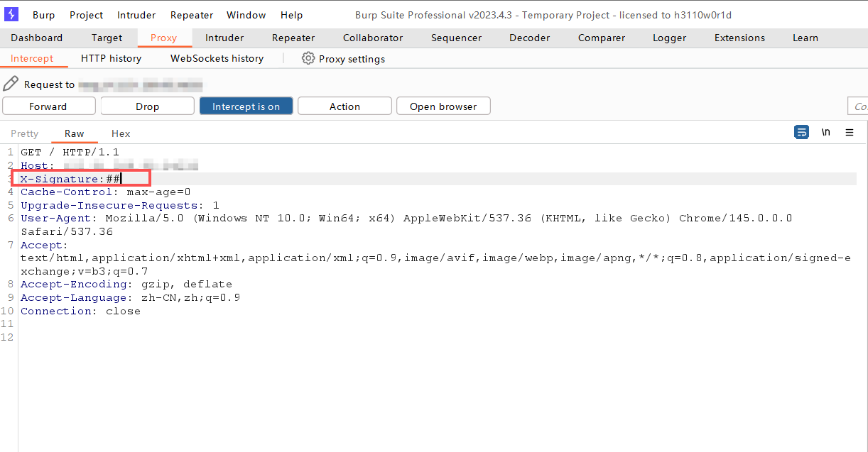Switch to the Repeater main tab

point(293,38)
